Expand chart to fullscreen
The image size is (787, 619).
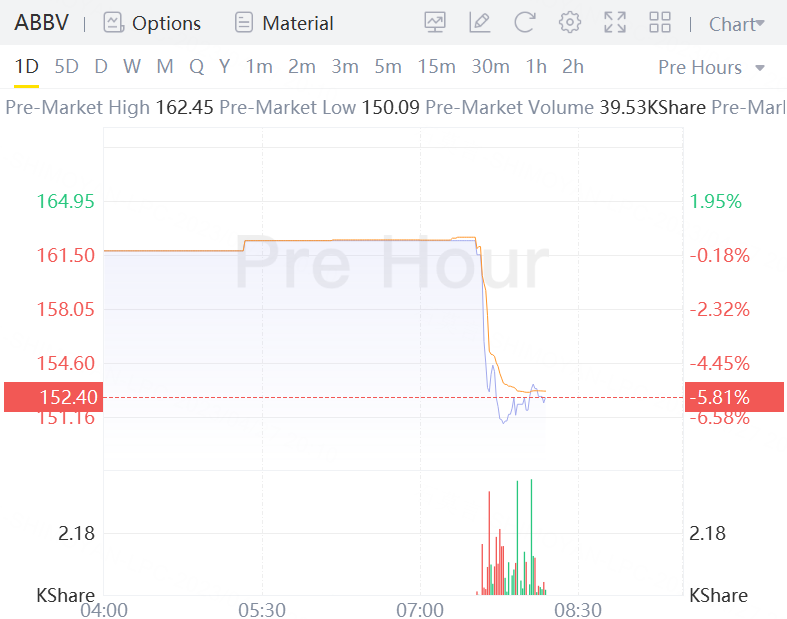615,22
